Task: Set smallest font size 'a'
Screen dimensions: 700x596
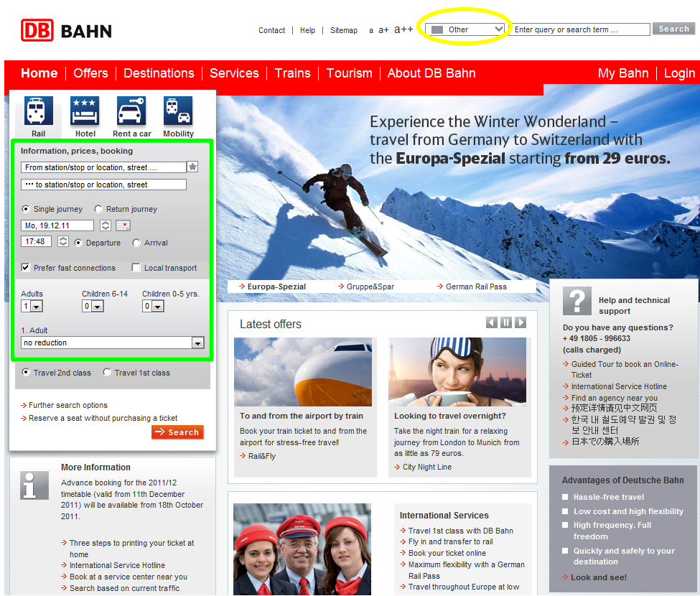Action: click(371, 30)
